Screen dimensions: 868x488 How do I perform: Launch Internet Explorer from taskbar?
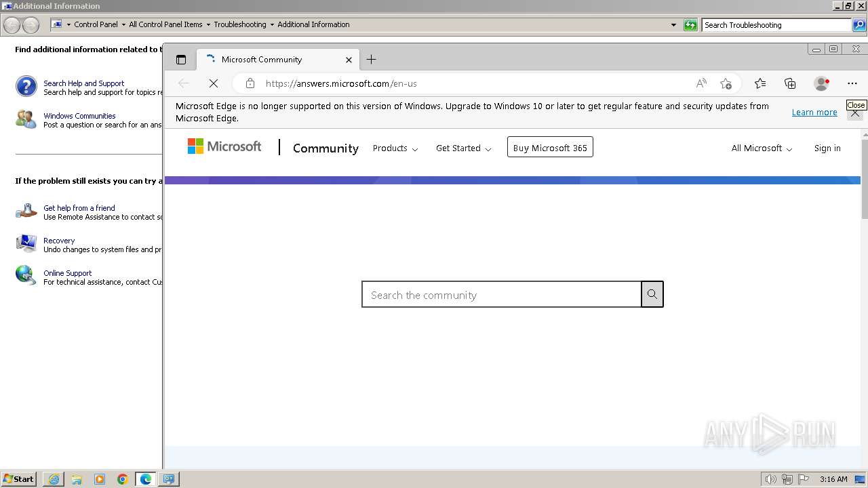[54, 479]
